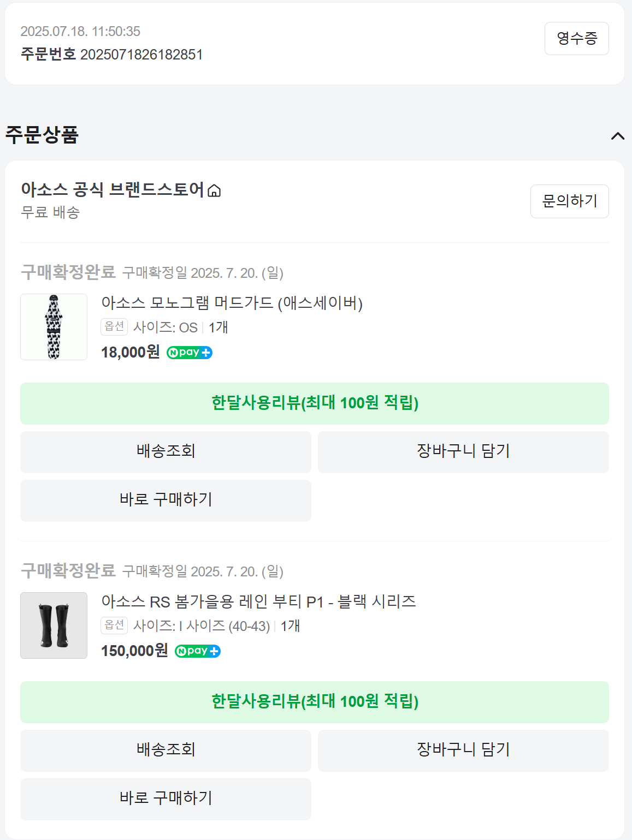Open the 아소스 RS 레인 부티 product title
632x840 pixels.
point(258,601)
